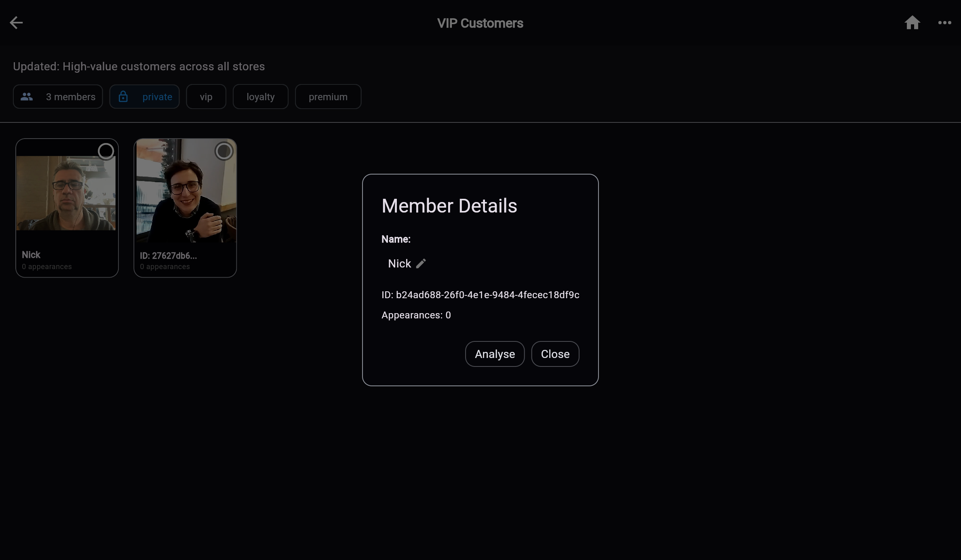The width and height of the screenshot is (961, 560).
Task: Click the premium tag
Action: coord(328,97)
